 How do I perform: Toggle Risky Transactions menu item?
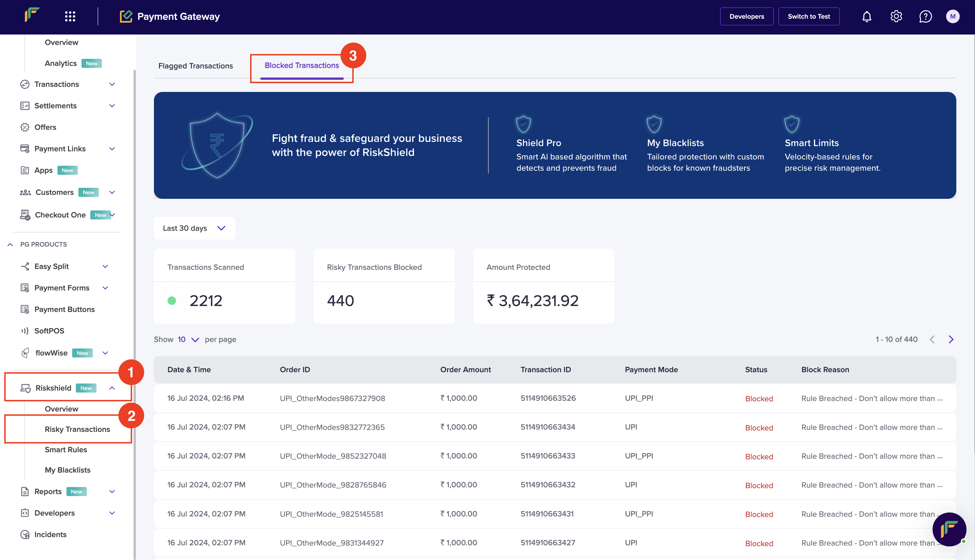[x=77, y=429]
